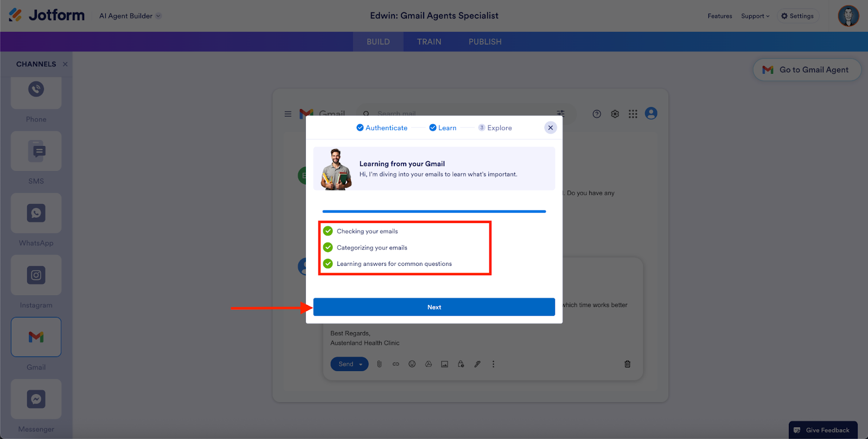Click the learning progress bar
This screenshot has height=439, width=868.
(434, 212)
